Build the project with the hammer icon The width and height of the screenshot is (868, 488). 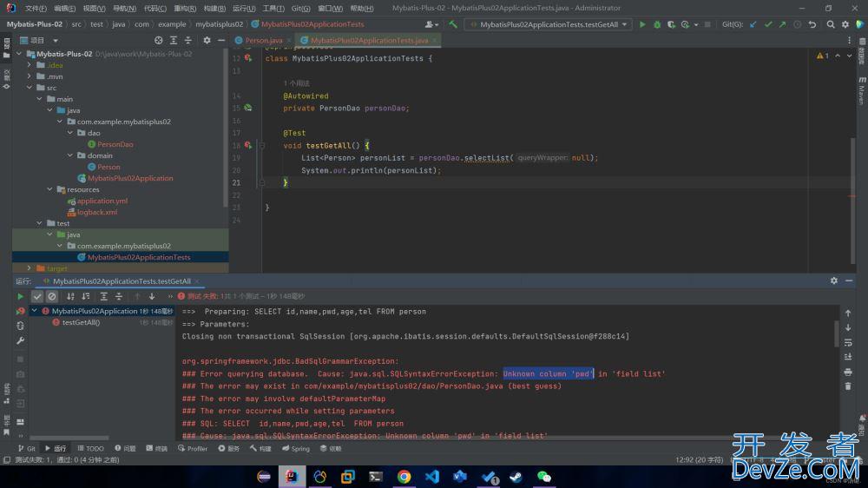[x=453, y=24]
